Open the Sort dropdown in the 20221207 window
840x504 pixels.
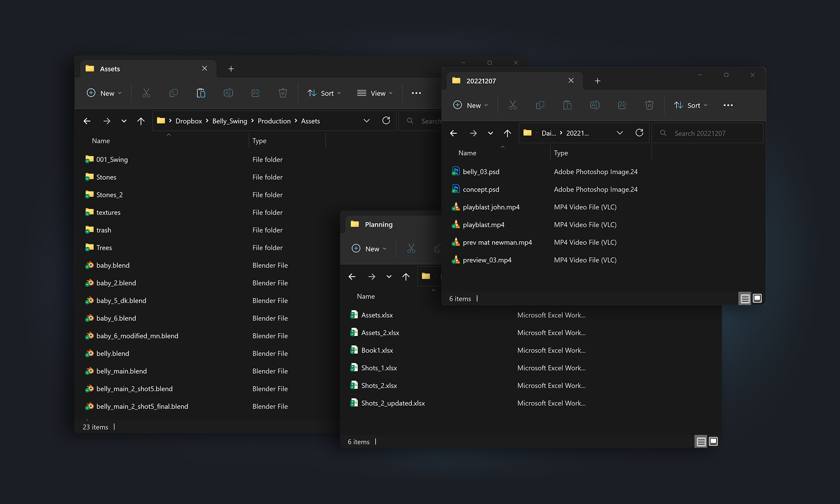[x=690, y=105]
